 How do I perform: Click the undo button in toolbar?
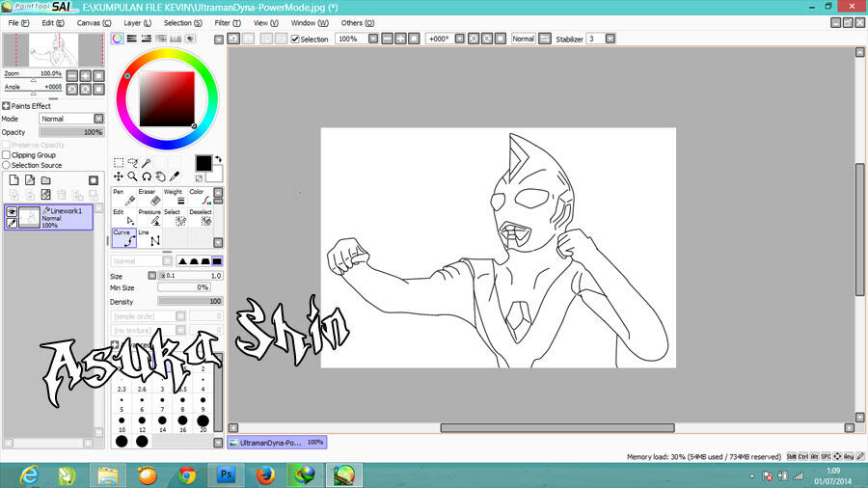click(x=233, y=39)
